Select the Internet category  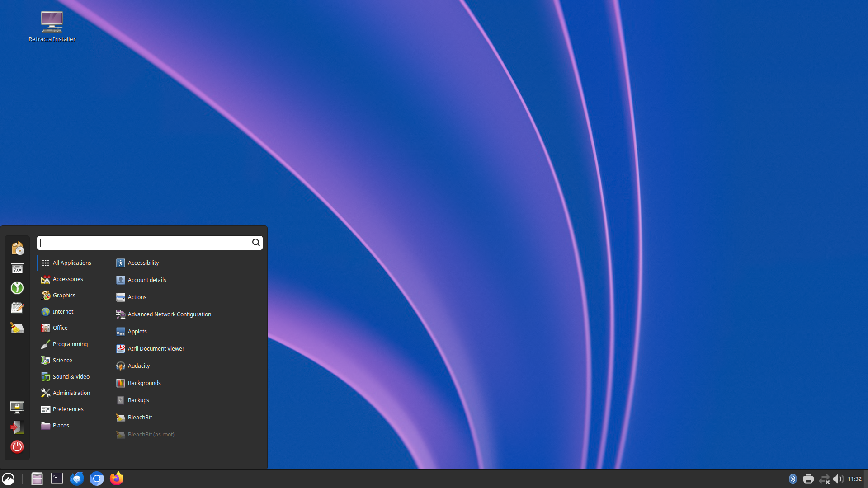pos(63,311)
